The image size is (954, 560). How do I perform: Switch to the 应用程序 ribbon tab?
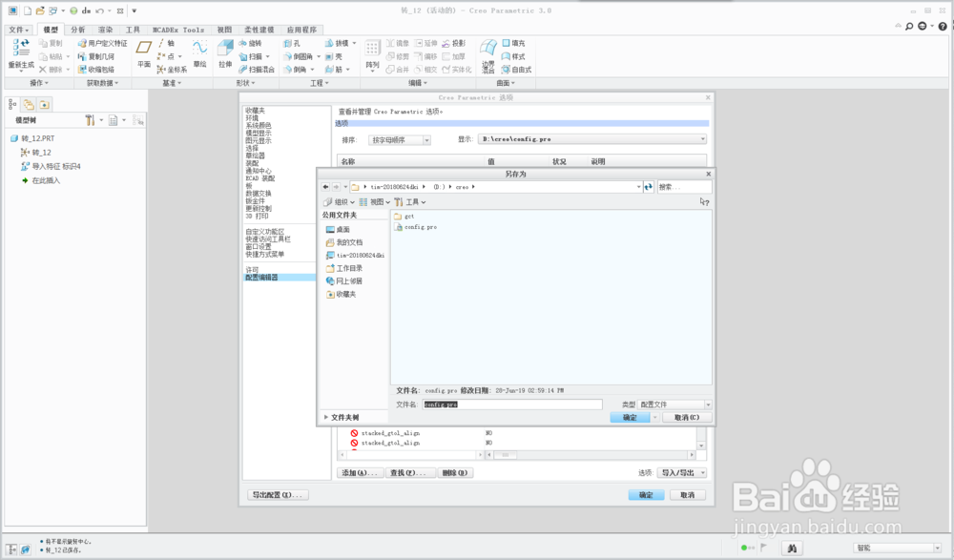[301, 30]
